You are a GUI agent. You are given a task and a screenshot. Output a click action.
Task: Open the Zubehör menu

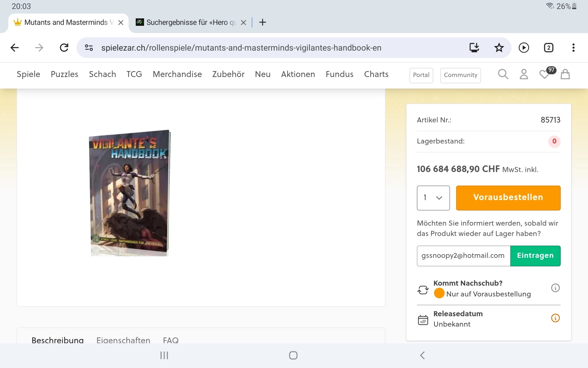(x=228, y=74)
